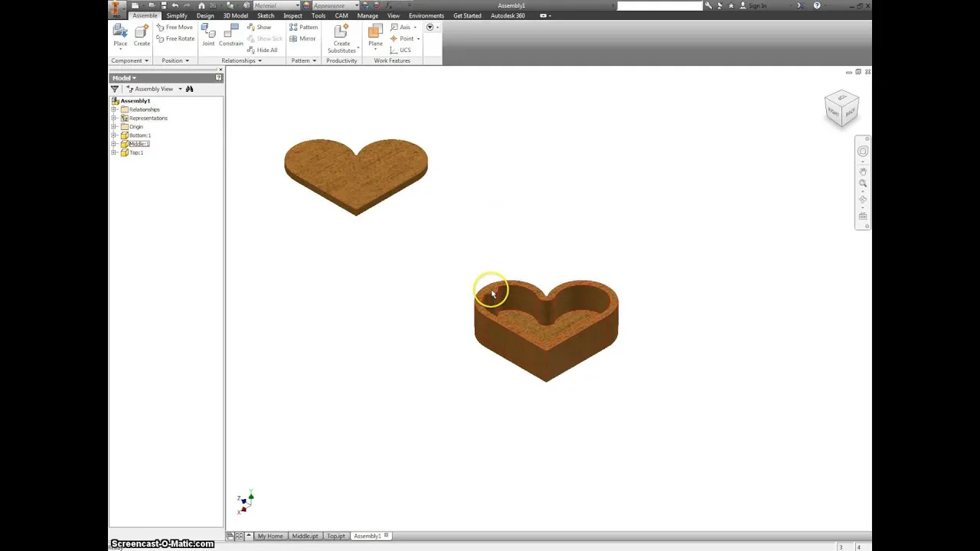Expand the Pattern panel dropdown
Image resolution: width=980 pixels, height=551 pixels.
coord(303,60)
